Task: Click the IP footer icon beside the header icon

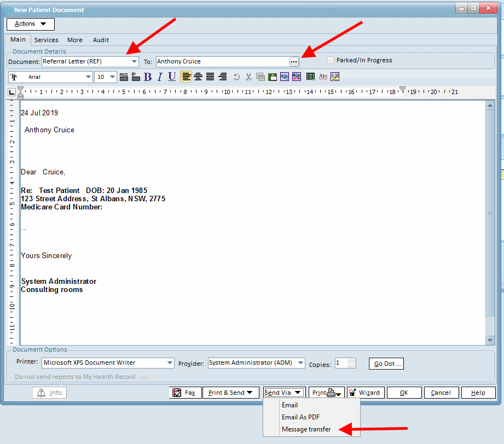Action: coord(136,77)
